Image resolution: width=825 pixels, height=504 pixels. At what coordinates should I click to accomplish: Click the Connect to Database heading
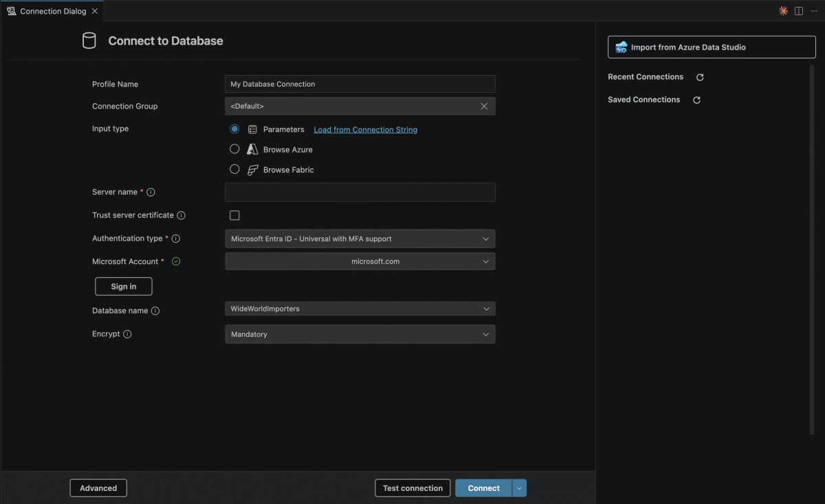[x=166, y=41]
